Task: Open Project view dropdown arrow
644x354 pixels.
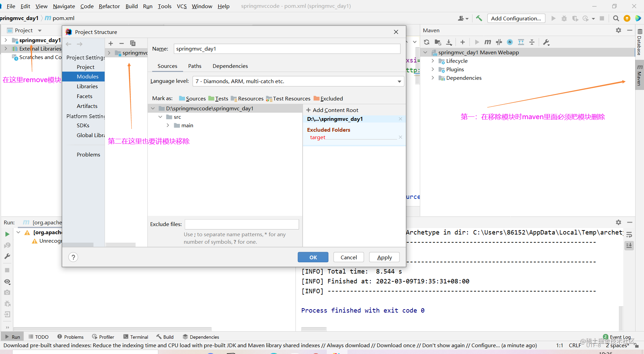Action: (x=40, y=31)
